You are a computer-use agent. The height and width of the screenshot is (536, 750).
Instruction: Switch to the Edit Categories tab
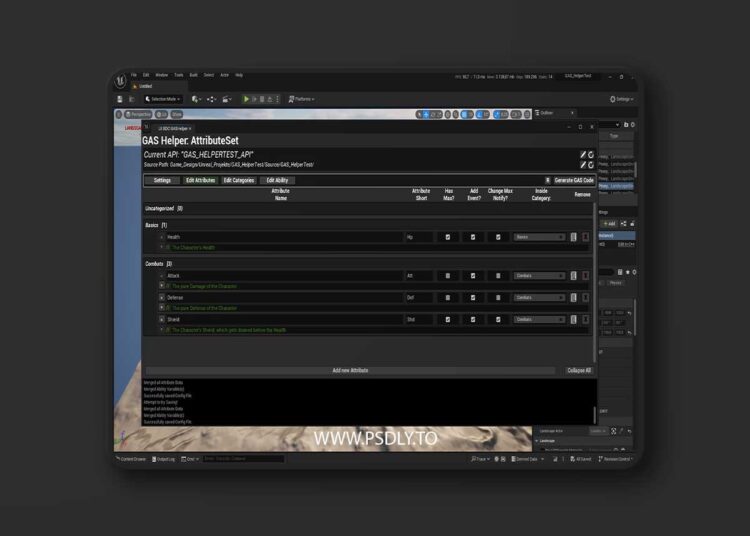239,181
